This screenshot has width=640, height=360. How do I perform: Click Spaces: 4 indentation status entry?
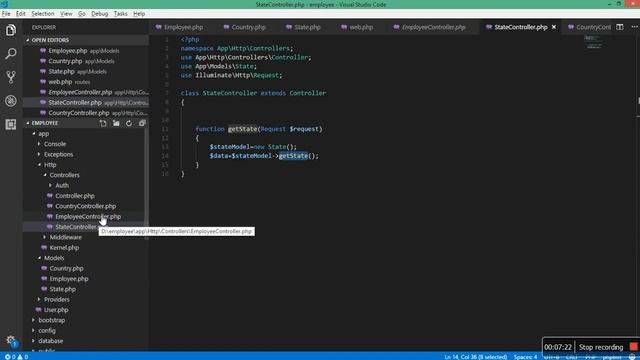(x=525, y=356)
